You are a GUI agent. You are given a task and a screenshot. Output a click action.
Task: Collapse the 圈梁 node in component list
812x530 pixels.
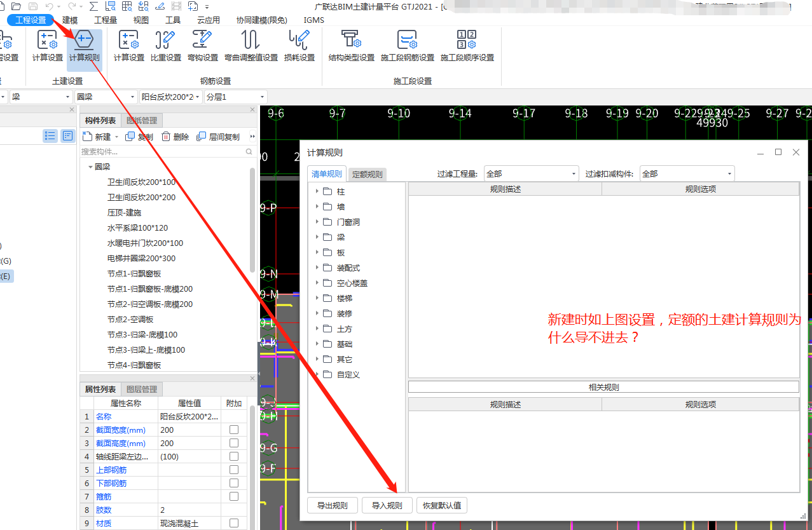coord(90,167)
